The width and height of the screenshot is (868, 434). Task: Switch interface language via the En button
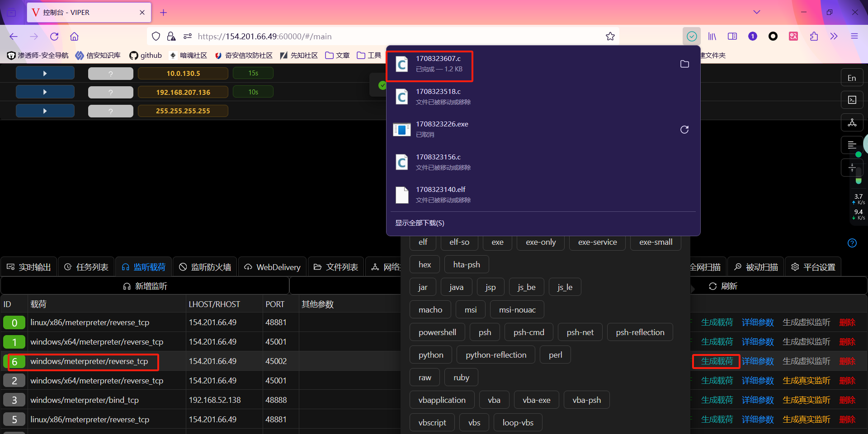click(x=852, y=77)
